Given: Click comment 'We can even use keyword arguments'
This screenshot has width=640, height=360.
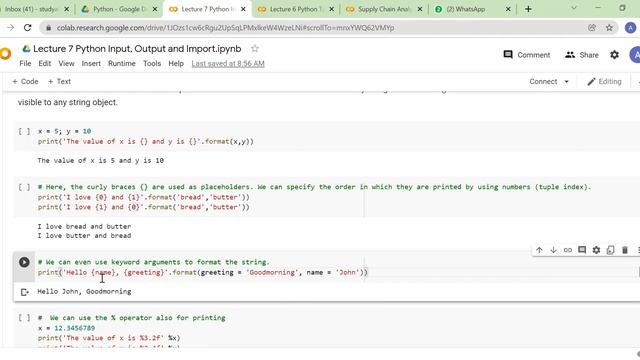Looking at the screenshot, I should pos(153,262).
